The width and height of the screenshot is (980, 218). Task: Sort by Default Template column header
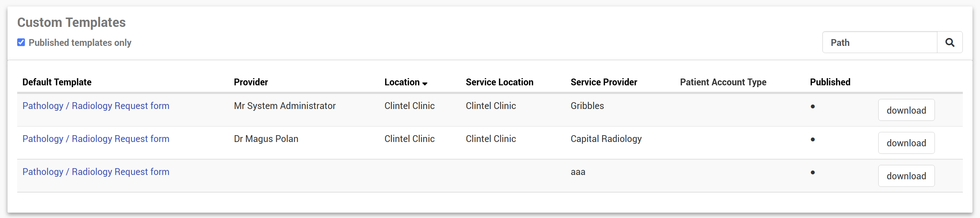(57, 82)
